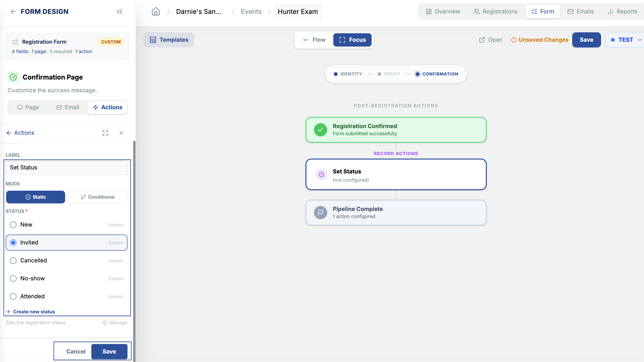
Task: Open the Reports tab
Action: point(623,12)
